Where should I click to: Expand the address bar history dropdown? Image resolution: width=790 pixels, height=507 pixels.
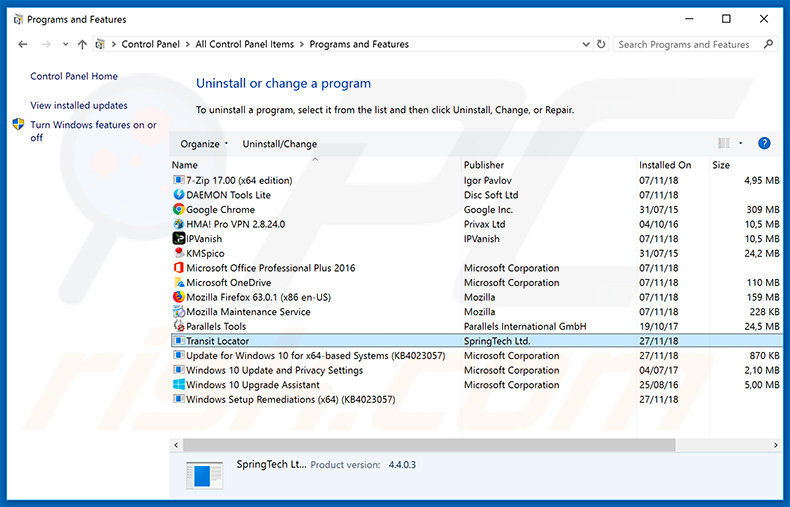coord(585,44)
